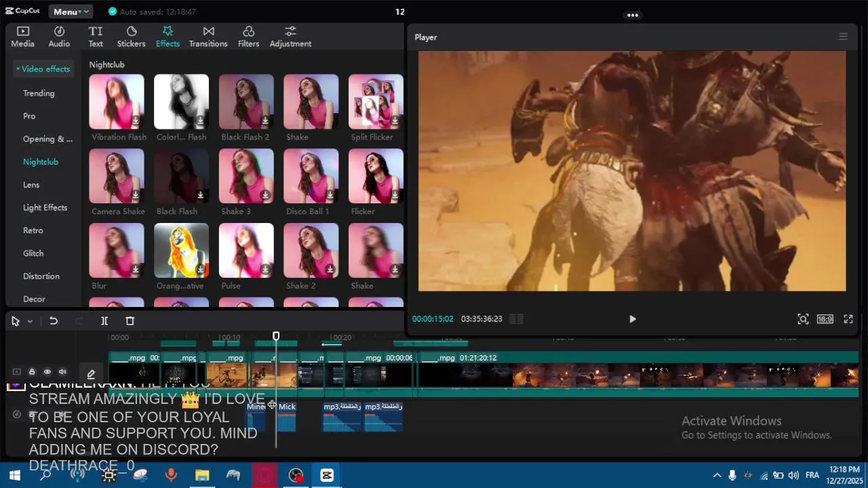Screen dimensions: 868x488
Task: Click the total duration 03:35:36:23
Action: (x=481, y=319)
